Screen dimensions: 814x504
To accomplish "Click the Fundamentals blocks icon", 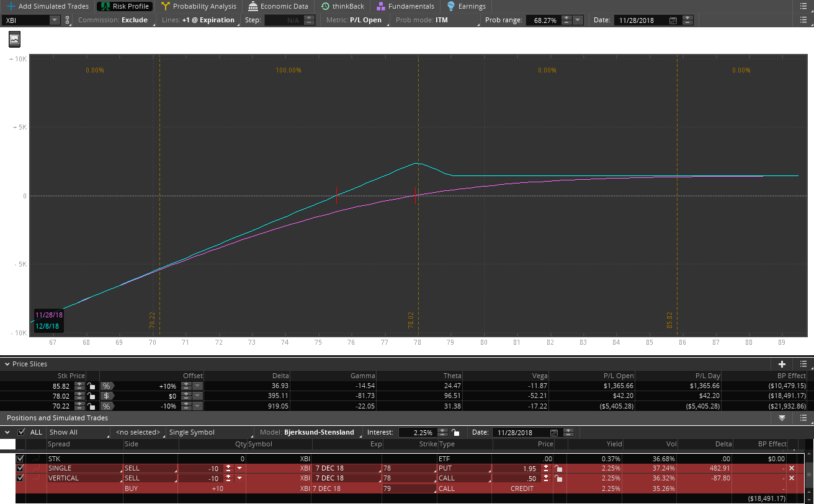I will (x=380, y=6).
